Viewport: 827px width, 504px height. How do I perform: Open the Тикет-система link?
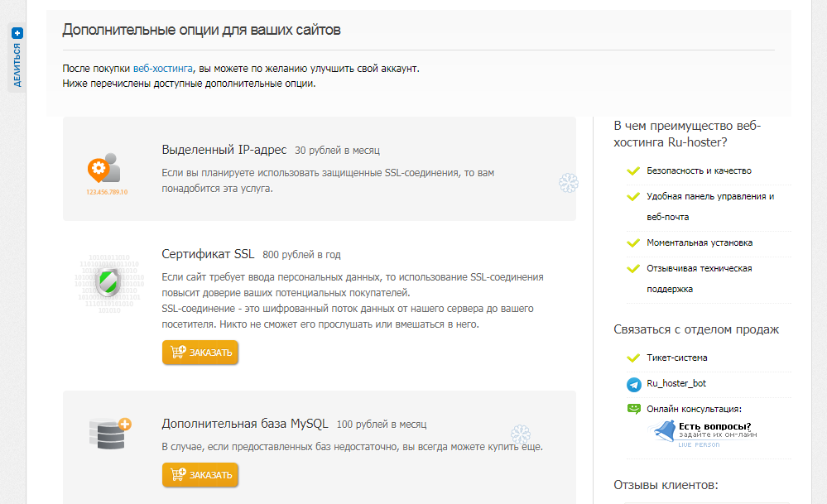coord(676,358)
